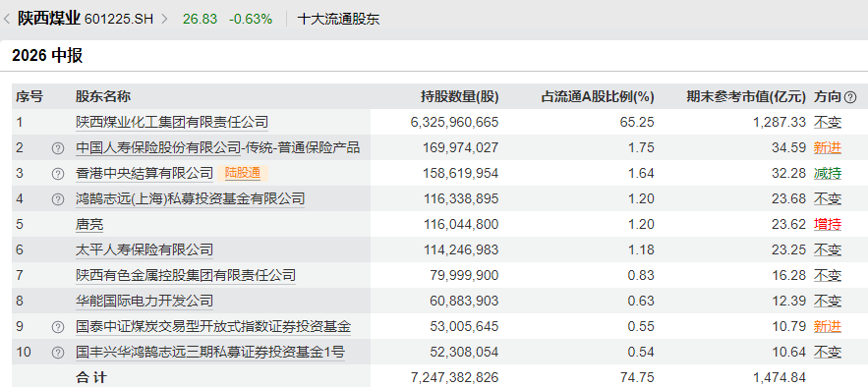Click the price 26.83
Viewport: 868px width, 387px height.
click(x=200, y=20)
